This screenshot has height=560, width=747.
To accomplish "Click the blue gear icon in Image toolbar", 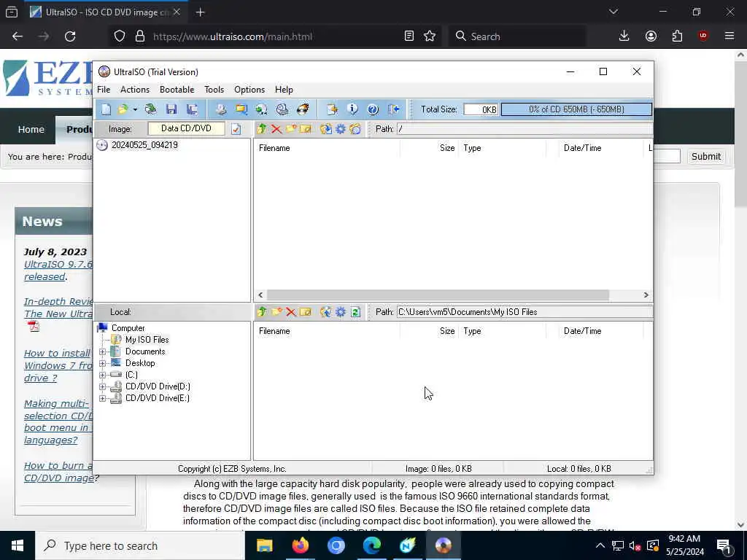I will pyautogui.click(x=341, y=129).
